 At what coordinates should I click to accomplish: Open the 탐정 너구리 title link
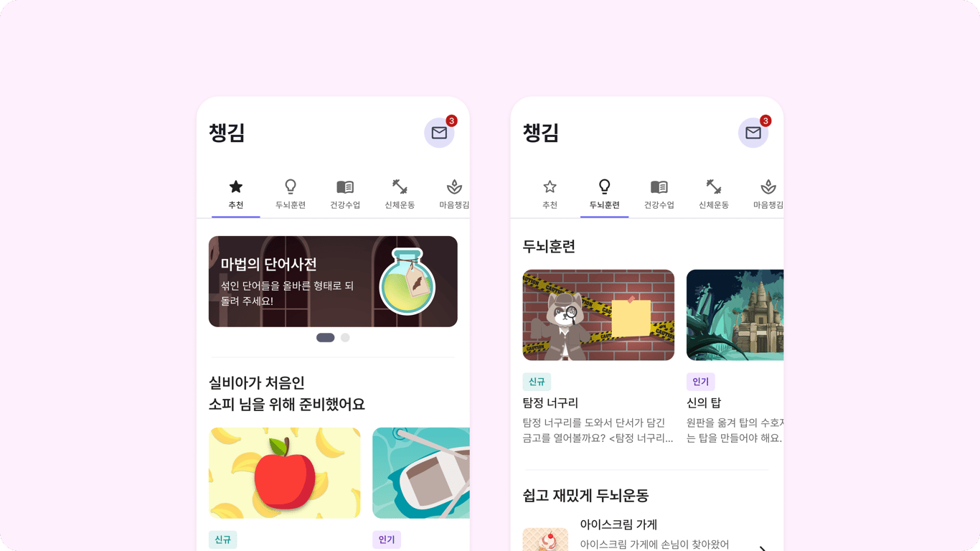pos(550,403)
